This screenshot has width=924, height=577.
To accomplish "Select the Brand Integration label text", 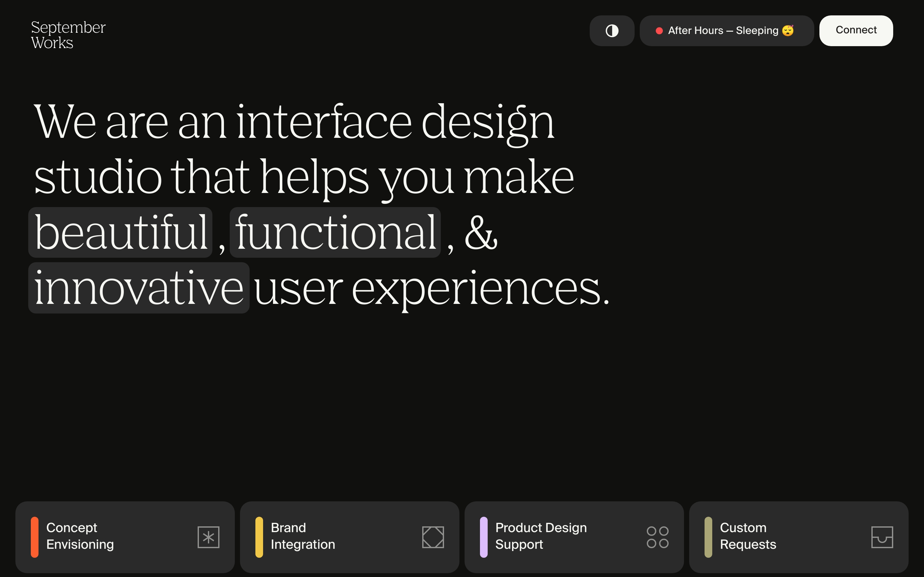I will click(303, 536).
